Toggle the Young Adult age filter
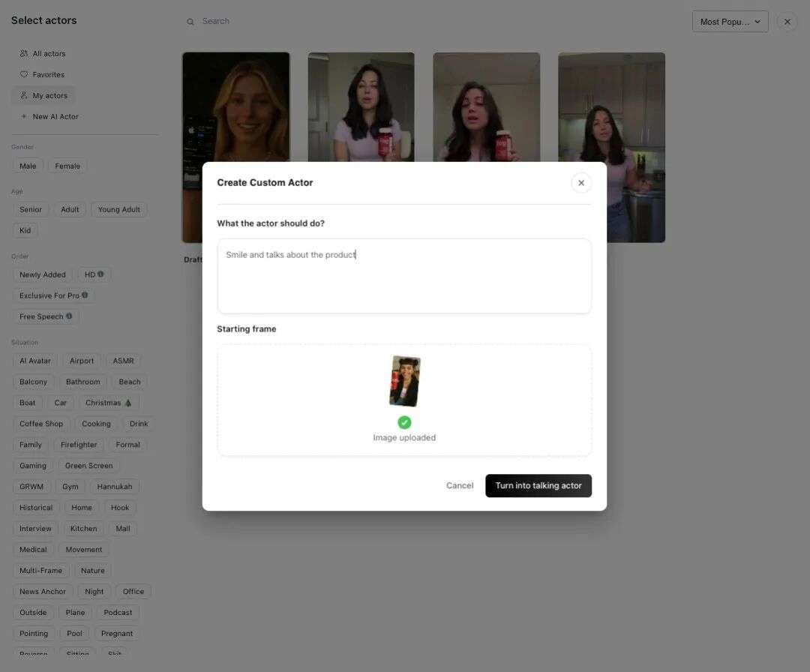810x672 pixels. pyautogui.click(x=118, y=210)
